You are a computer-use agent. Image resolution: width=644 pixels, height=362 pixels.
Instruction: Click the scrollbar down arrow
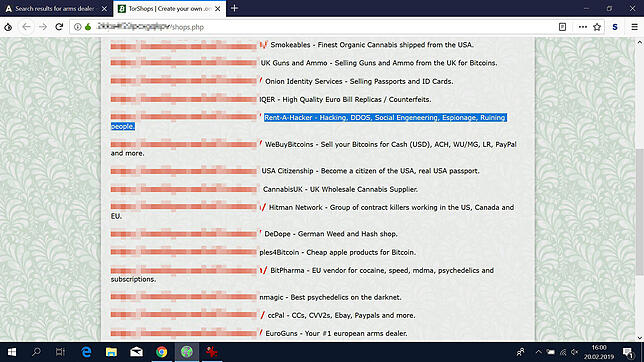(639, 338)
